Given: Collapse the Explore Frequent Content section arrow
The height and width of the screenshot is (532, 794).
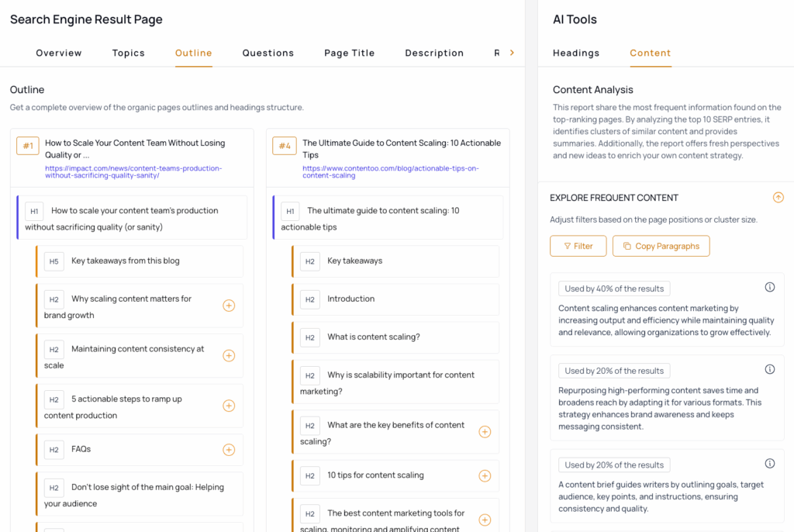Looking at the screenshot, I should coord(778,198).
